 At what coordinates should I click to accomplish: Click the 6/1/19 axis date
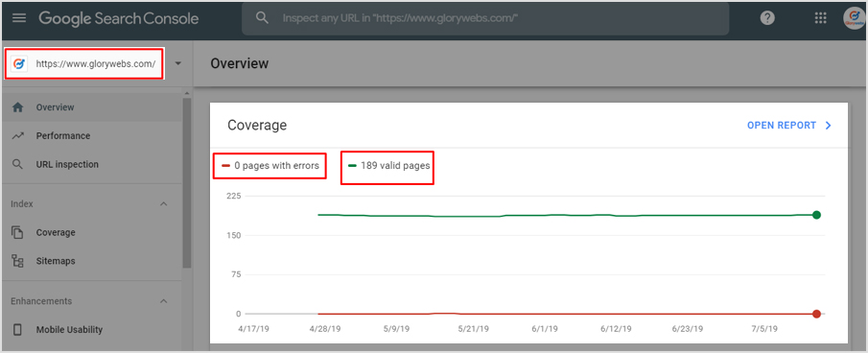pyautogui.click(x=544, y=329)
